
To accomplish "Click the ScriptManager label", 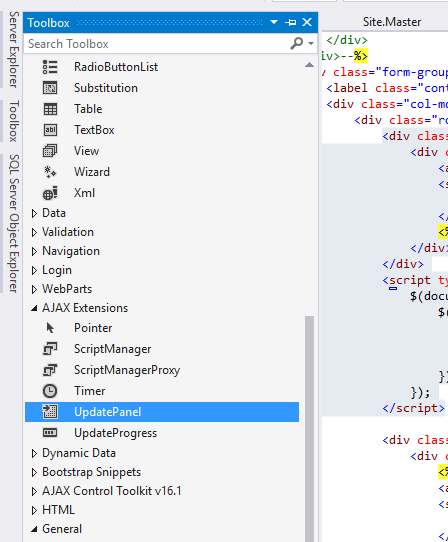I will pyautogui.click(x=112, y=349).
